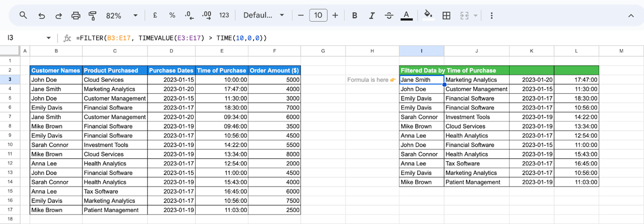Click Tax Software in column J

pos(477,164)
